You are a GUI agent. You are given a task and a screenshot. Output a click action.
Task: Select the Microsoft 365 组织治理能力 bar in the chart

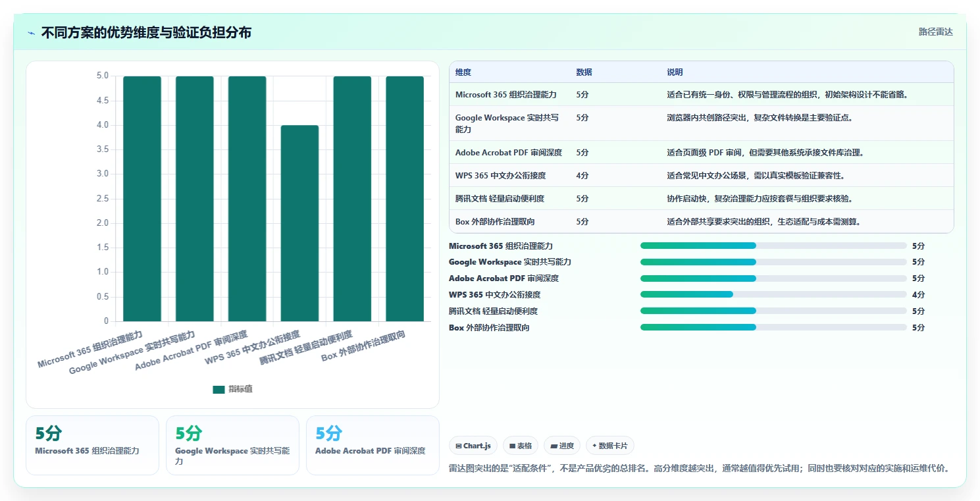(x=142, y=199)
